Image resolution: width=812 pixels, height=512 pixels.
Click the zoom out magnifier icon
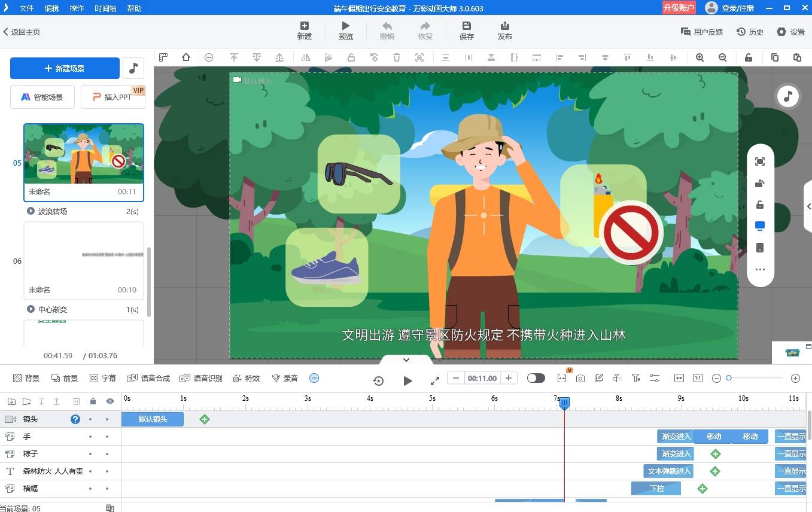click(x=722, y=57)
